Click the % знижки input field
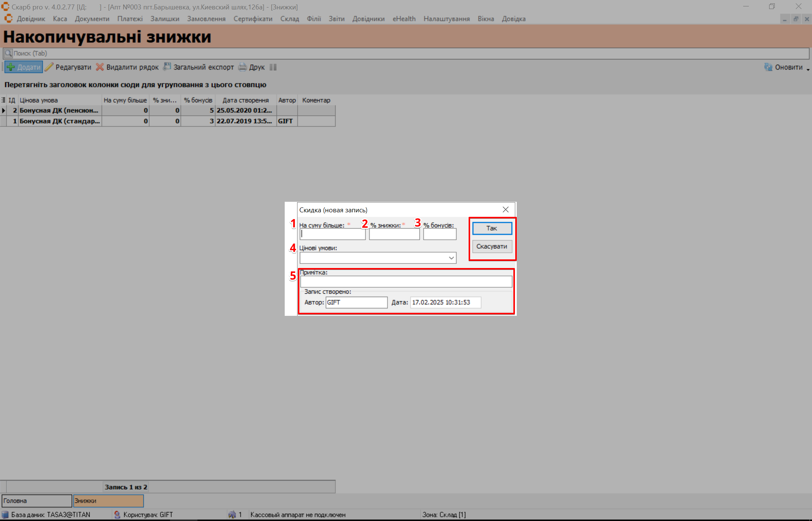 tap(394, 234)
